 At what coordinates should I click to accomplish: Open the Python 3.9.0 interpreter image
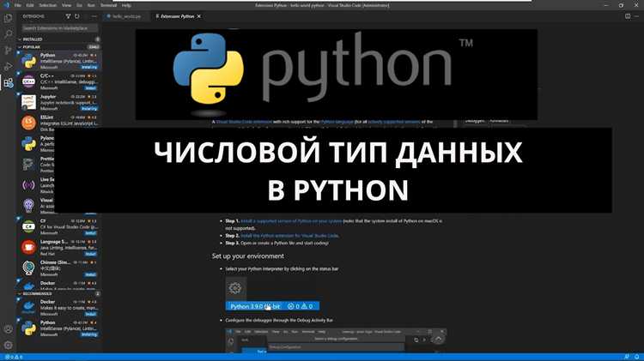click(x=272, y=294)
